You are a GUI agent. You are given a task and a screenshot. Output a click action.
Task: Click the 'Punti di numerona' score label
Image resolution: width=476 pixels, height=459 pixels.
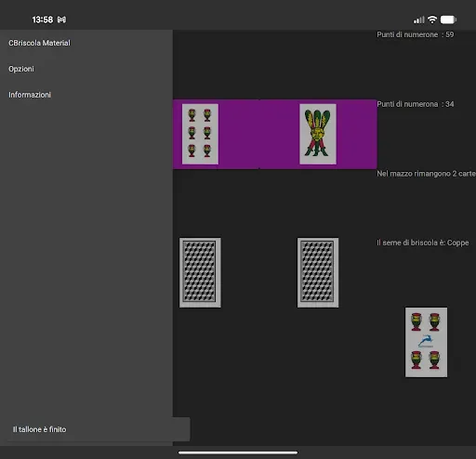click(416, 104)
